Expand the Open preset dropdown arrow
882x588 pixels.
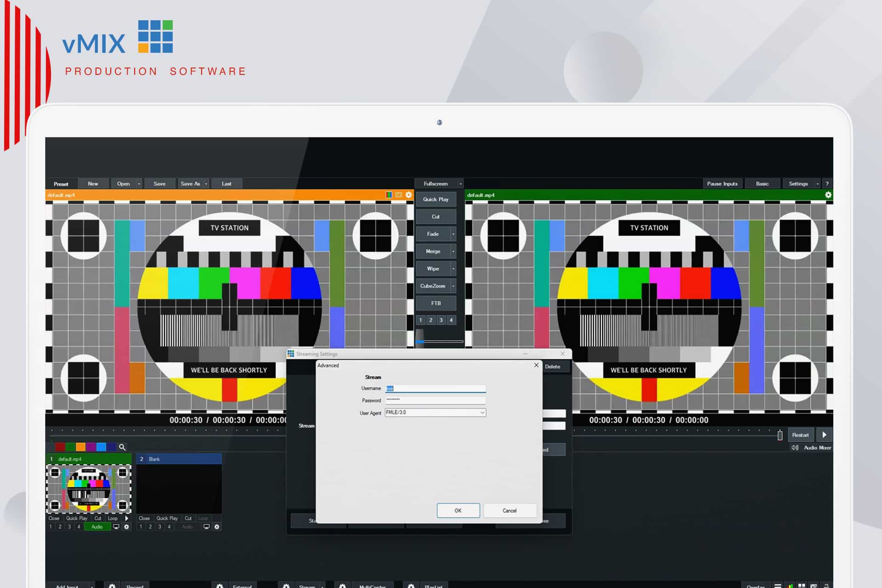click(x=139, y=184)
